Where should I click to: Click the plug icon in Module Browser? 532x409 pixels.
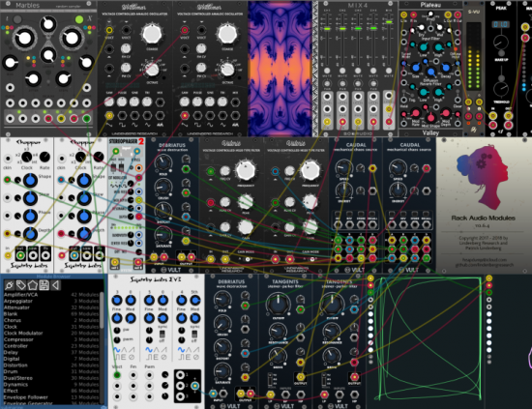(9, 285)
